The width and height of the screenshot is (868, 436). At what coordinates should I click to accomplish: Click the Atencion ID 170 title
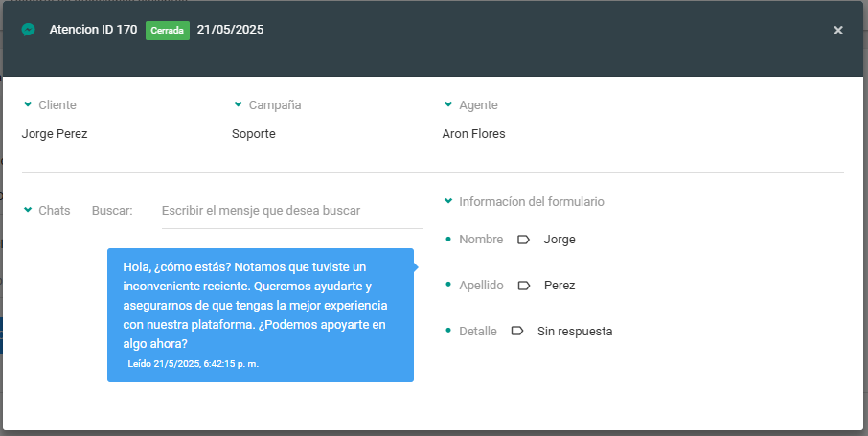tap(93, 30)
